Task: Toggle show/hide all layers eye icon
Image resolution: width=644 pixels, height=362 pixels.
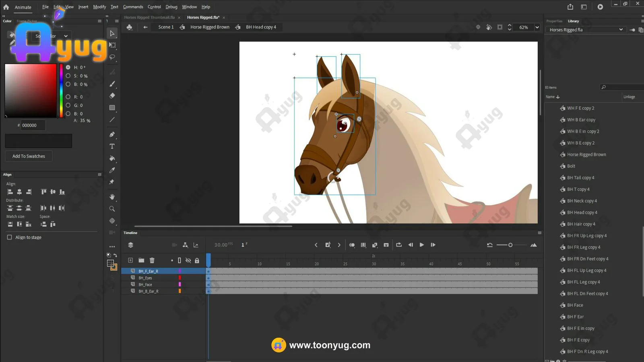Action: [x=188, y=260]
